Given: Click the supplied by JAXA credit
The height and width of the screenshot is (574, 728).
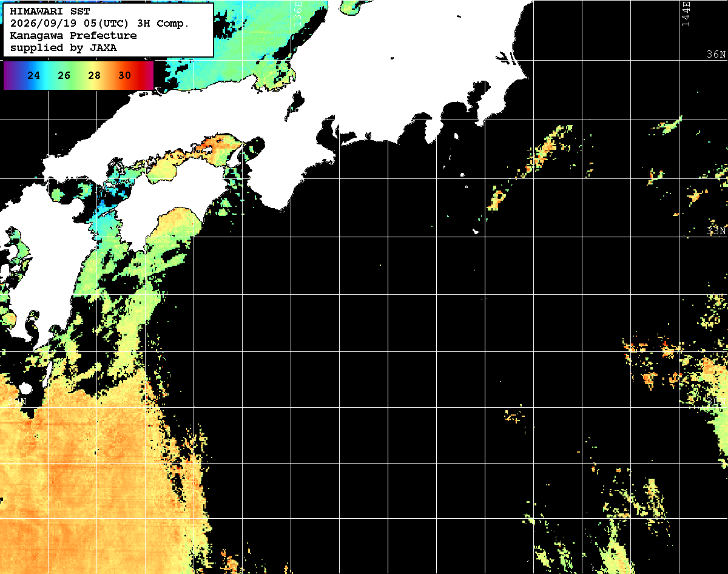Looking at the screenshot, I should [x=64, y=47].
